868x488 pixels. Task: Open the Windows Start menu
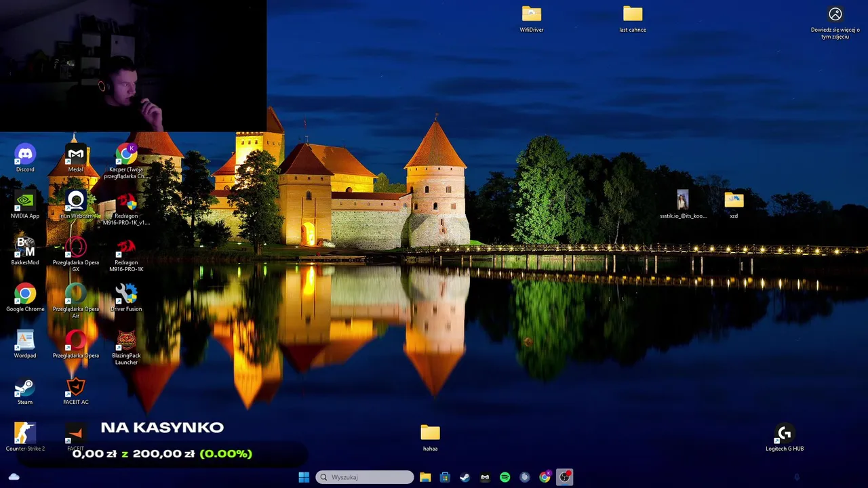[304, 477]
